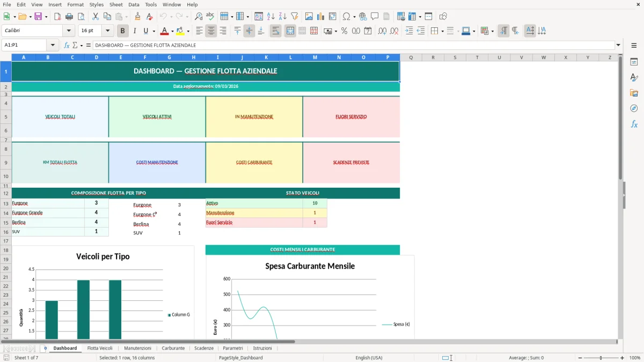Click the Cut scissors icon
644x362 pixels.
click(96, 17)
